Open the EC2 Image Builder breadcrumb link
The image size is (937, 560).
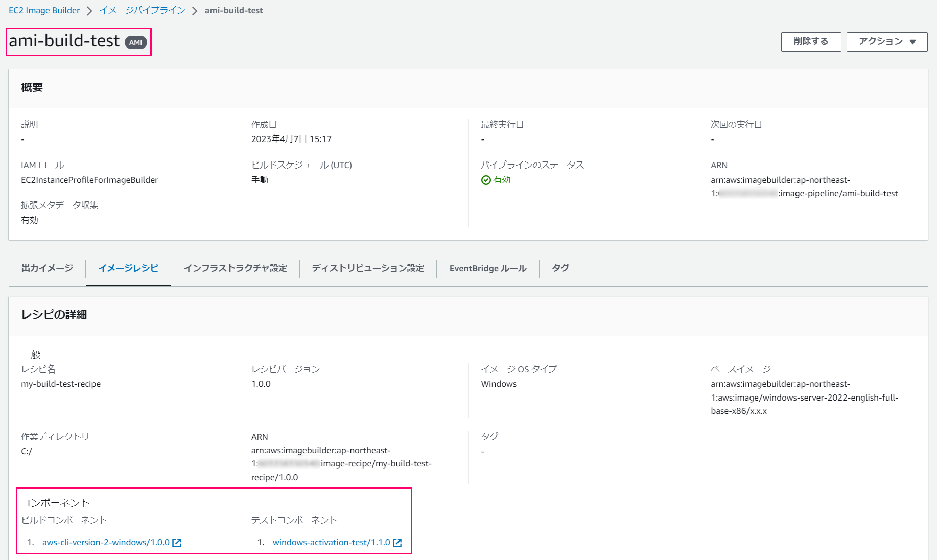pyautogui.click(x=44, y=10)
